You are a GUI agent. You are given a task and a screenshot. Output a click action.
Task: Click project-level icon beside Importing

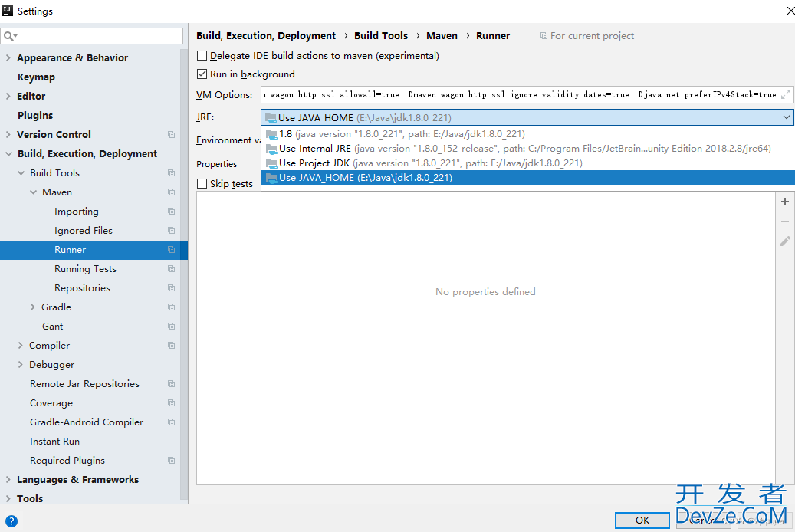(x=172, y=212)
